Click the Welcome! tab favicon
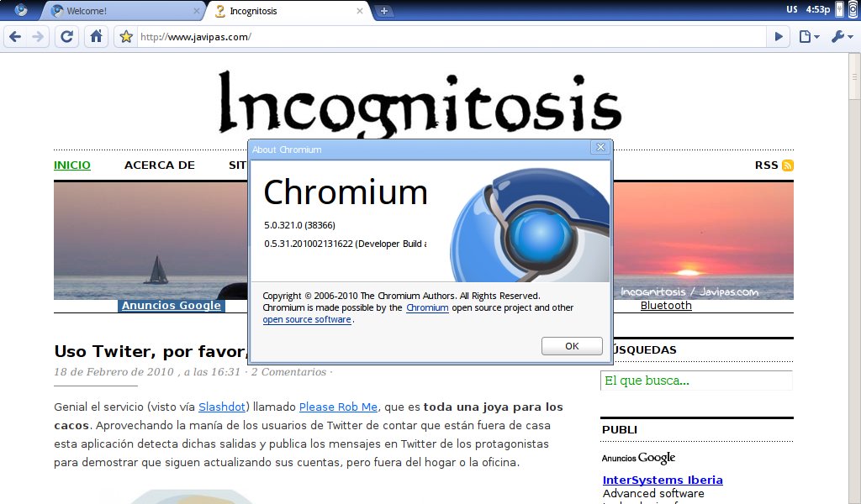The image size is (861, 504). [56, 10]
